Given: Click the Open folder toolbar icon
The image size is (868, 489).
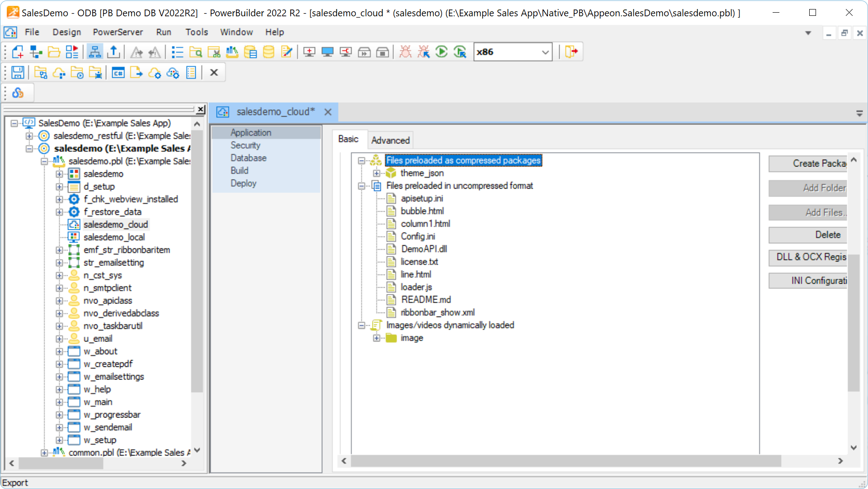Looking at the screenshot, I should pos(54,52).
